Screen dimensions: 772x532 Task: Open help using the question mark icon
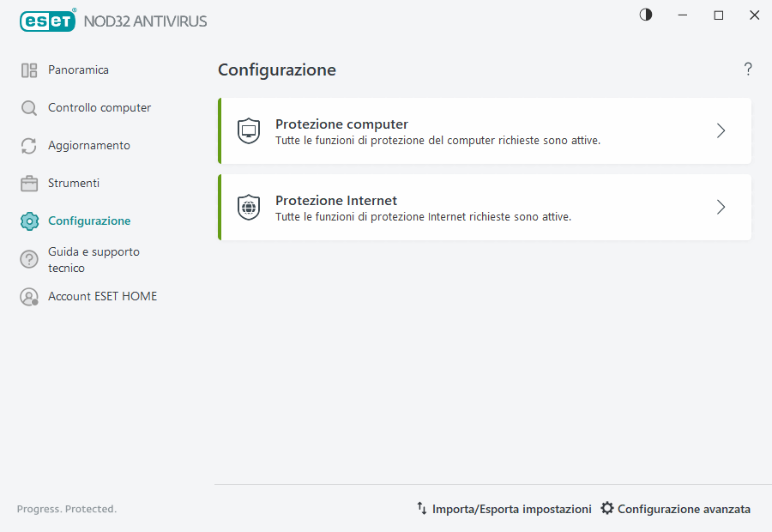click(x=747, y=69)
